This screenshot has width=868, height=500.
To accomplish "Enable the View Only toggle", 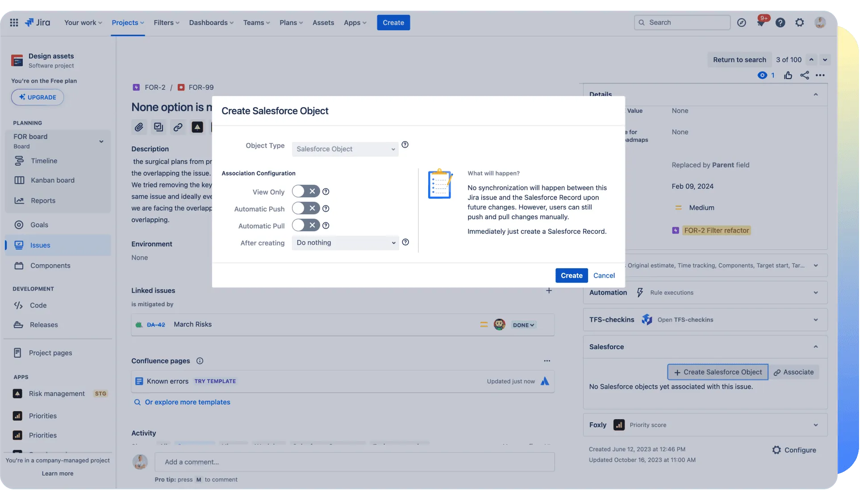I will click(306, 192).
